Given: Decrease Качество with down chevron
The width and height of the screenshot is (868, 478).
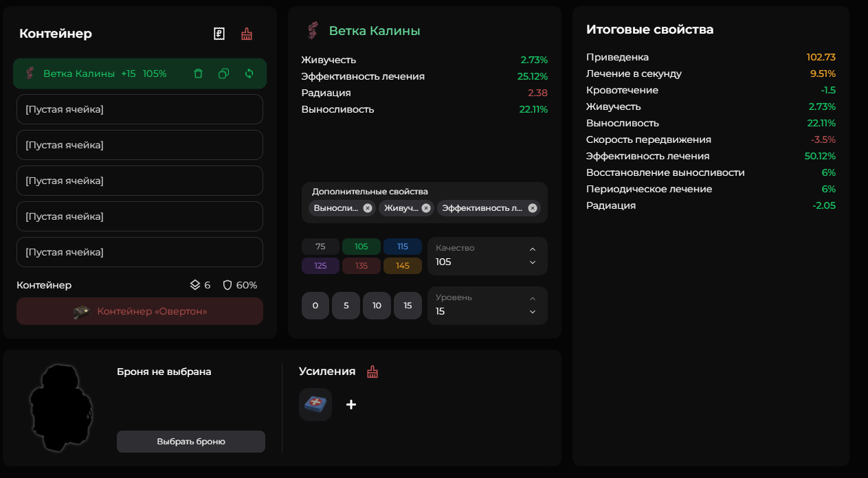Looking at the screenshot, I should pos(533,262).
